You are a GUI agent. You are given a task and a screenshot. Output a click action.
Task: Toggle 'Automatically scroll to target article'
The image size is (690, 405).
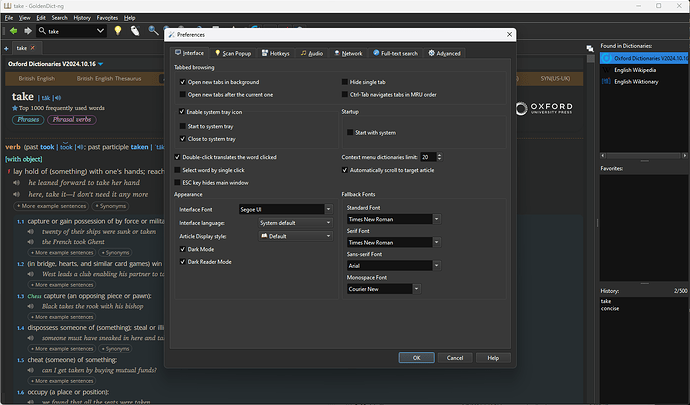[x=345, y=170]
